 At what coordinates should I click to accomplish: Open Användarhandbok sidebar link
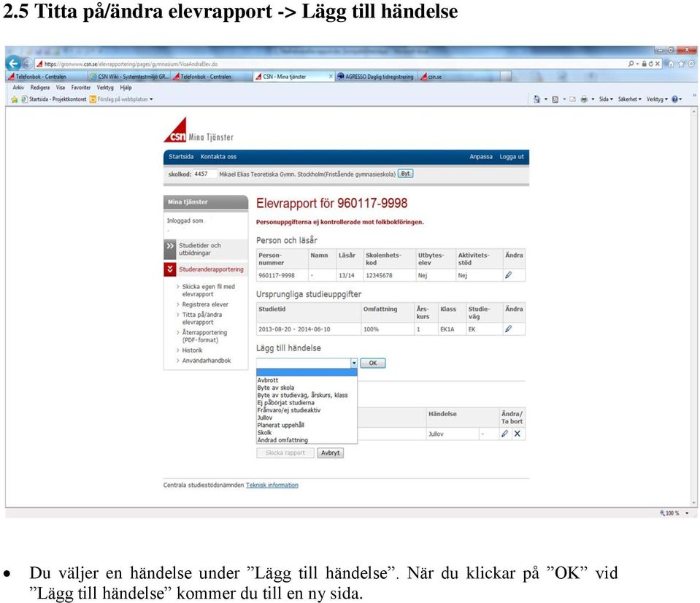[x=207, y=361]
